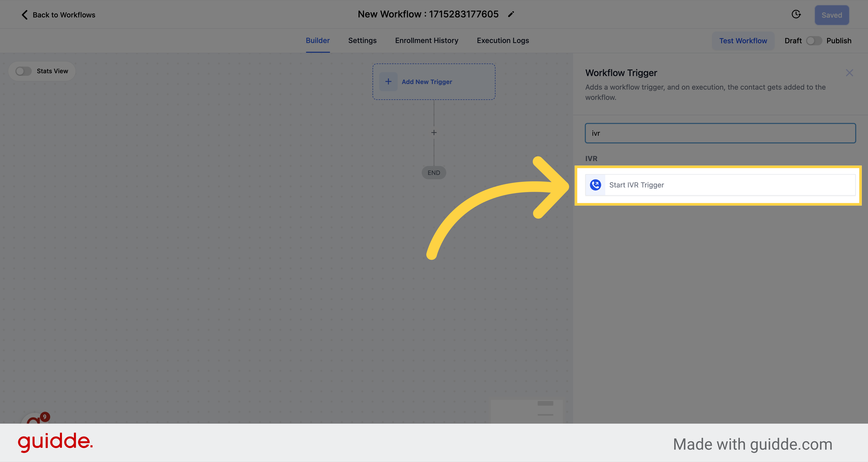
Task: Enable the Stats View toggle
Action: coord(24,71)
